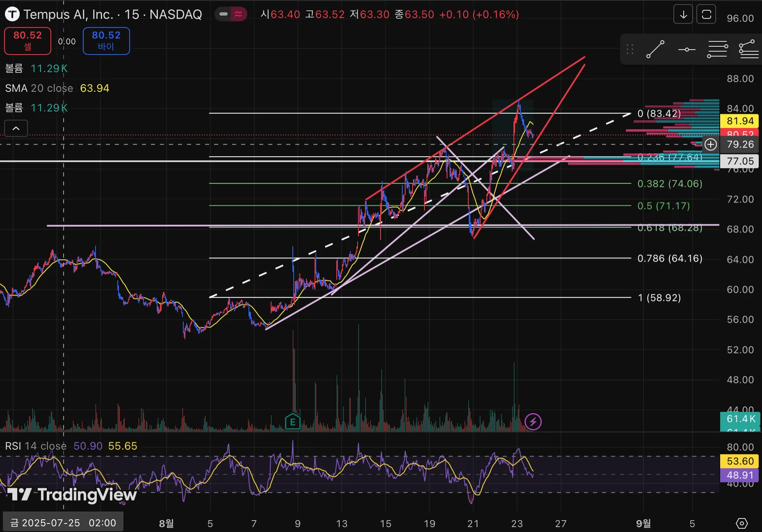
Task: Click the change value +0.10 (+0.16%)
Action: click(x=479, y=14)
